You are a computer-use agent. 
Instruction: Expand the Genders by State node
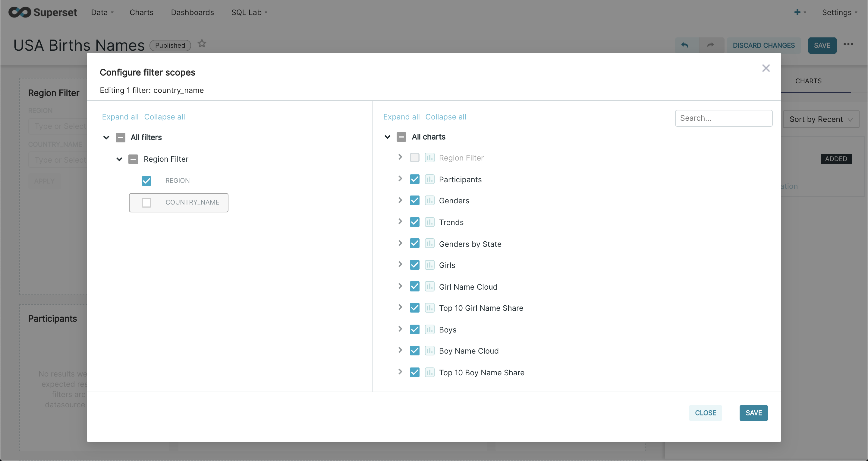[x=400, y=243]
